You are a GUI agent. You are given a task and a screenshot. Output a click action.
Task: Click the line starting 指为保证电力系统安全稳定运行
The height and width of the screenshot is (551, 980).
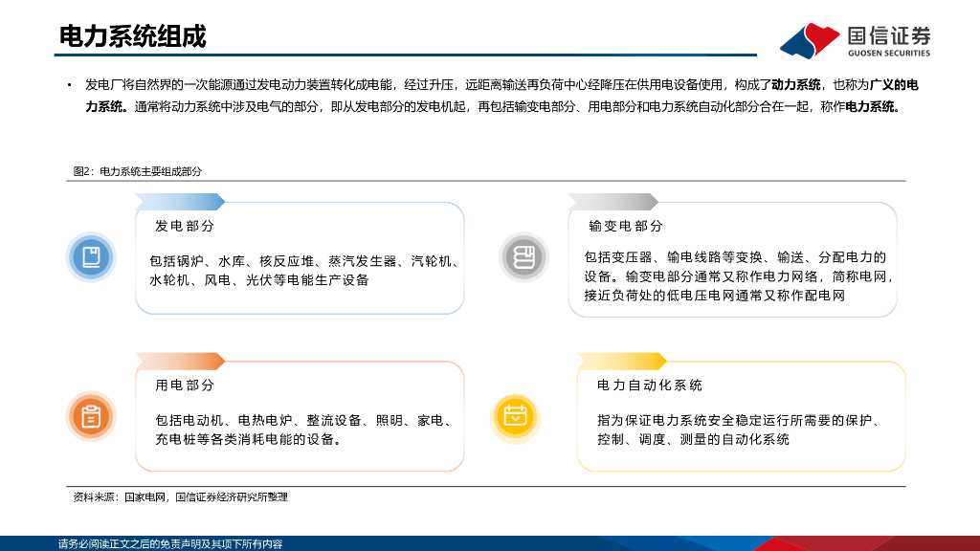pyautogui.click(x=740, y=421)
